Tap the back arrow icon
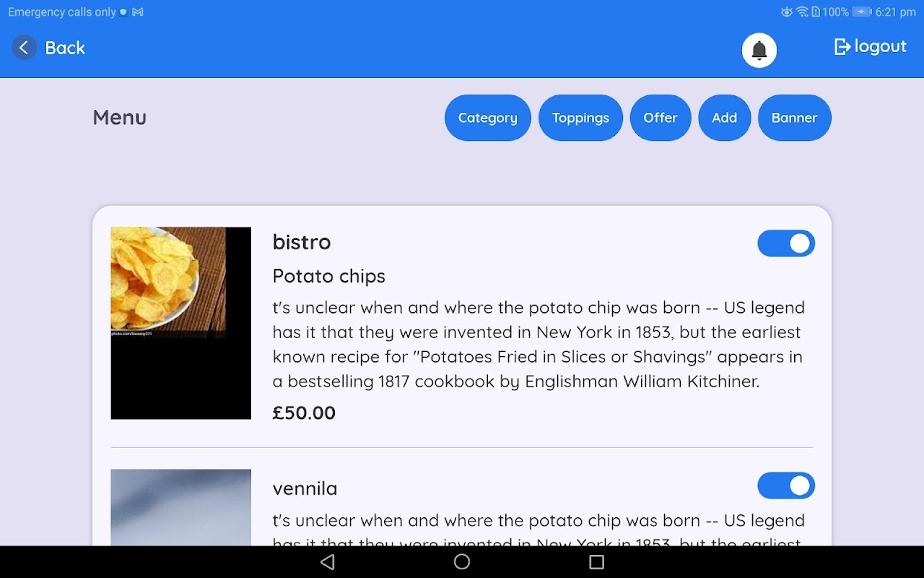Image resolution: width=924 pixels, height=578 pixels. [x=24, y=48]
